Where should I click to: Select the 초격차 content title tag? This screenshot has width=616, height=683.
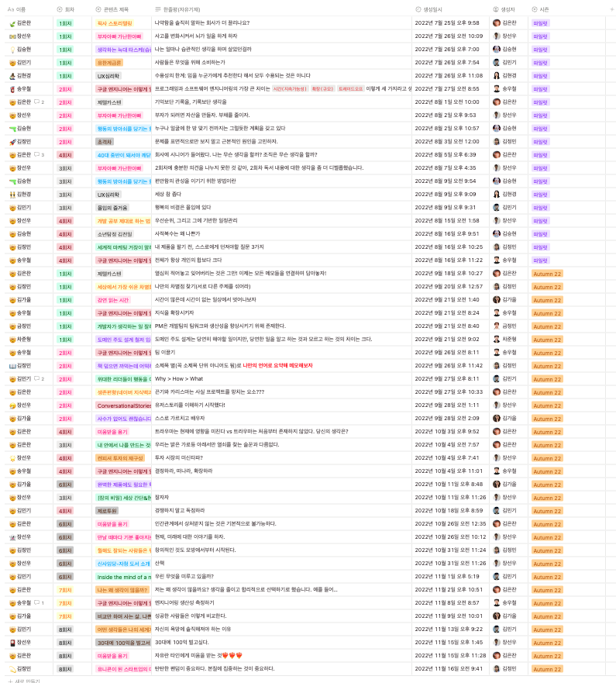click(105, 142)
